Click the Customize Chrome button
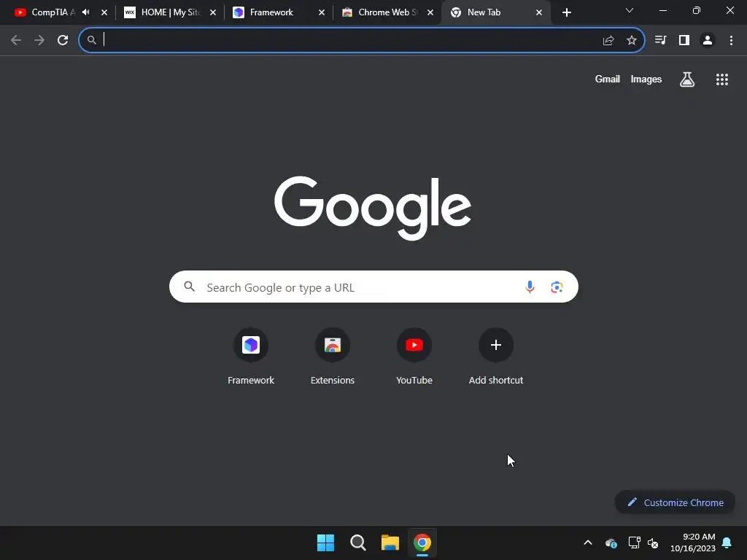Image resolution: width=747 pixels, height=560 pixels. coord(675,502)
